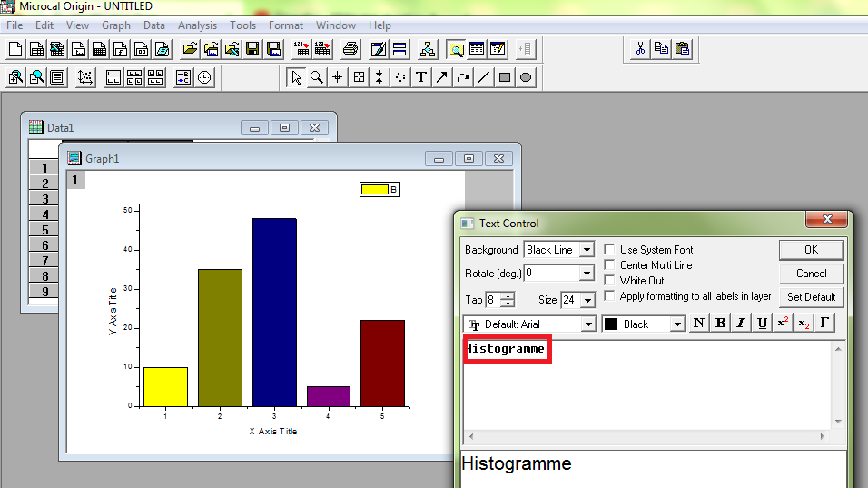Enable the Use System Font checkbox
The height and width of the screenshot is (488, 868).
point(610,249)
